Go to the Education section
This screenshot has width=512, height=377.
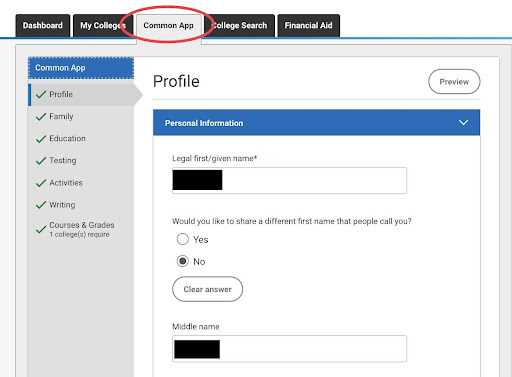[81, 139]
